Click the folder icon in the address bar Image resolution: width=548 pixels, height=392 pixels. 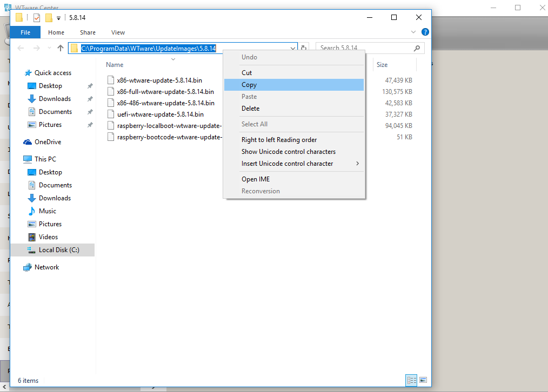tap(74, 48)
